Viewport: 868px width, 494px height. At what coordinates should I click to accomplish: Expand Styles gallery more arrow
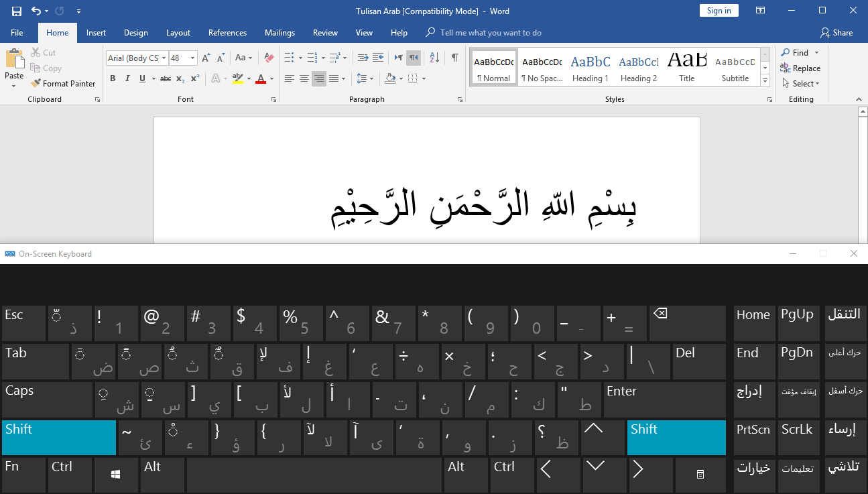click(765, 81)
